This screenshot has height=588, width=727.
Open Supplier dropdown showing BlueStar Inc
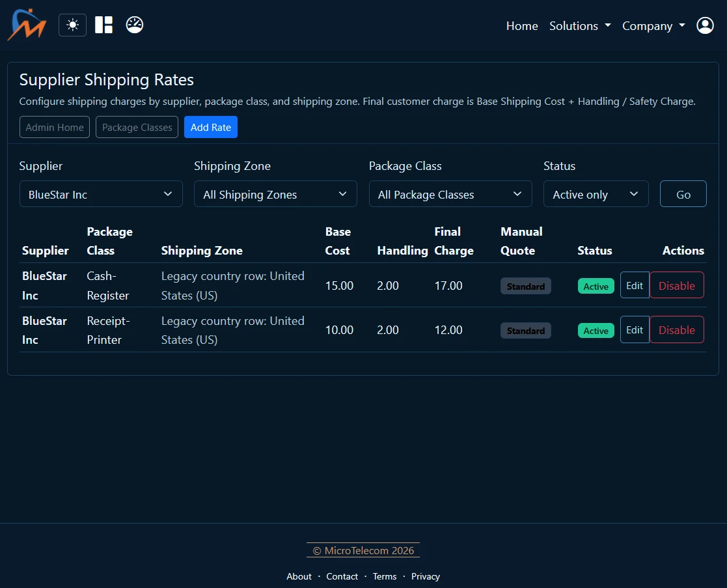click(x=101, y=194)
